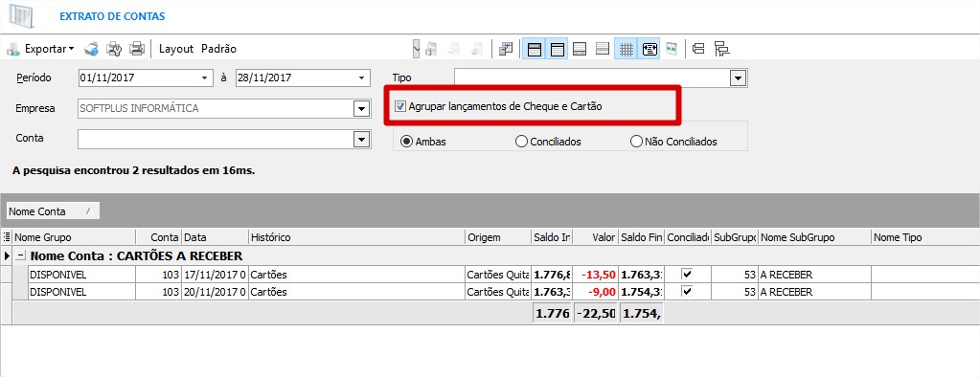Sort by Nome Tipo column header
This screenshot has width=980, height=377.
point(924,237)
